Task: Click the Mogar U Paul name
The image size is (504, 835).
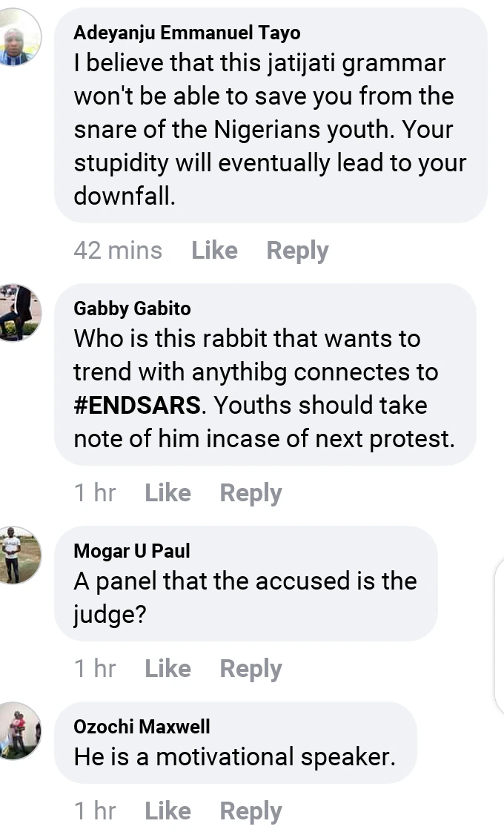Action: pyautogui.click(x=132, y=551)
